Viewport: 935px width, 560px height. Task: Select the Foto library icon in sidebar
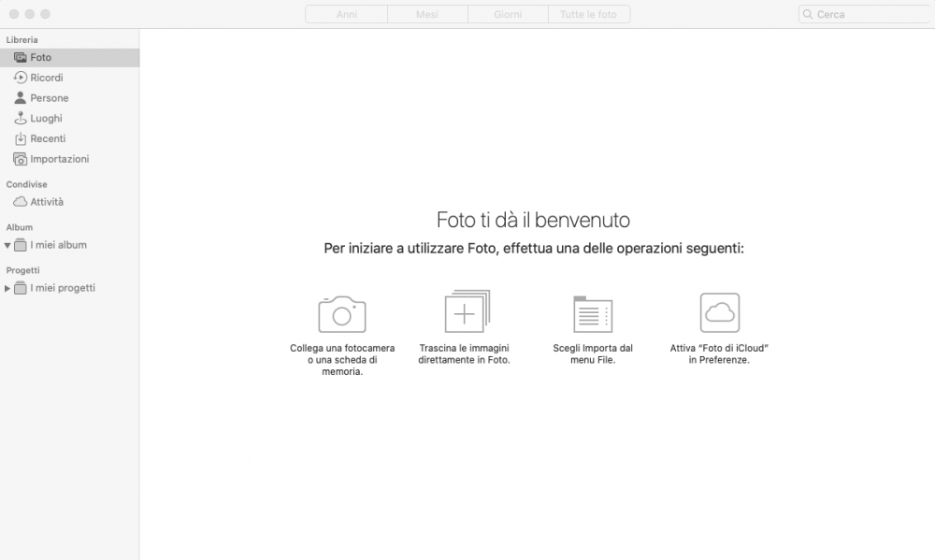(x=21, y=57)
